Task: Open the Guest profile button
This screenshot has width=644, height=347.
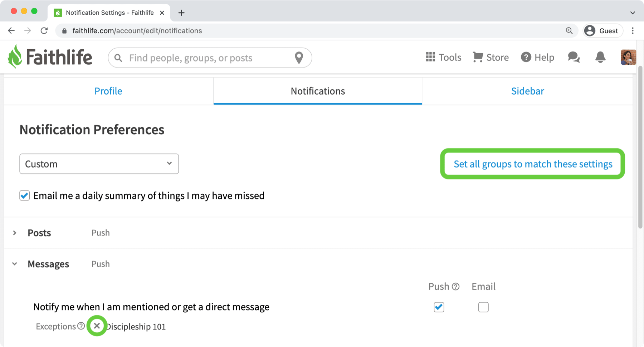Action: coord(603,31)
